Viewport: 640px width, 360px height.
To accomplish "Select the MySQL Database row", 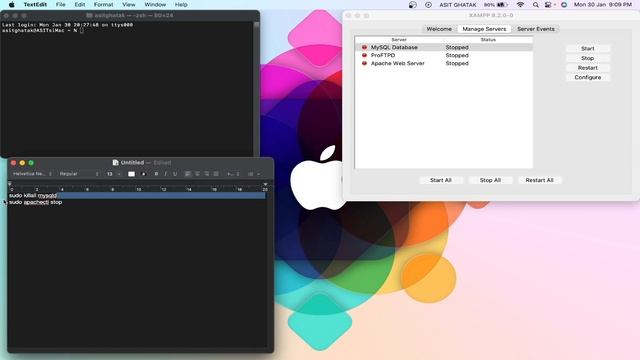I will pos(444,47).
